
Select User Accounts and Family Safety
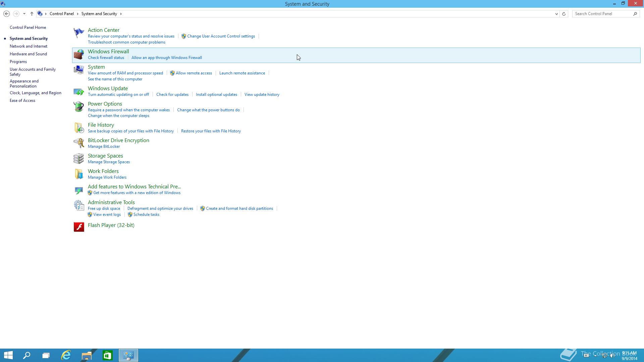click(x=33, y=72)
